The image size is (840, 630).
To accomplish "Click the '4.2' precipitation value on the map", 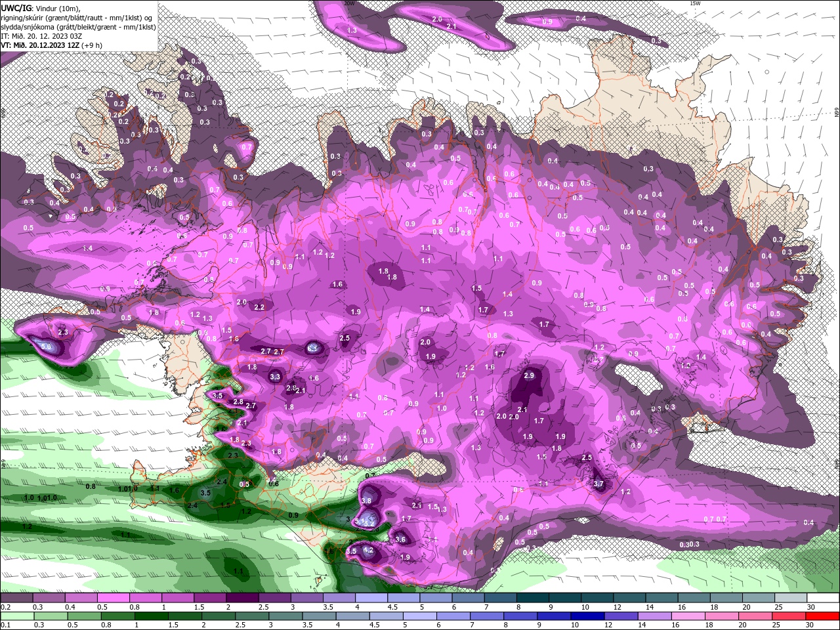I will [368, 551].
